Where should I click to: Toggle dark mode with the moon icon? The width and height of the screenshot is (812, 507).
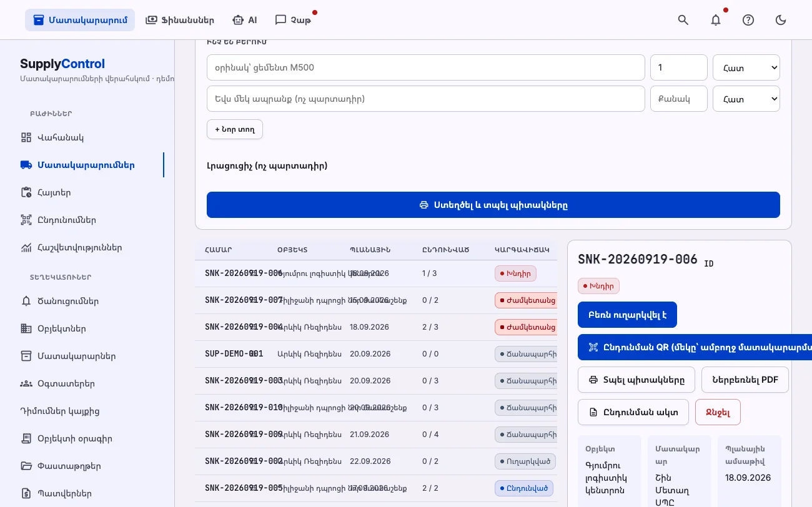point(781,20)
